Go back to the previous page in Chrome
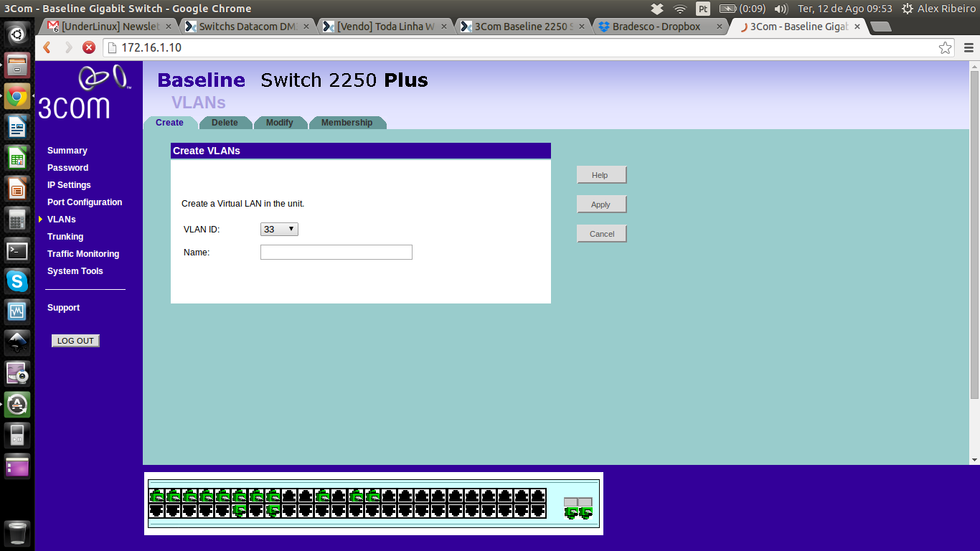This screenshot has width=980, height=551. [47, 47]
